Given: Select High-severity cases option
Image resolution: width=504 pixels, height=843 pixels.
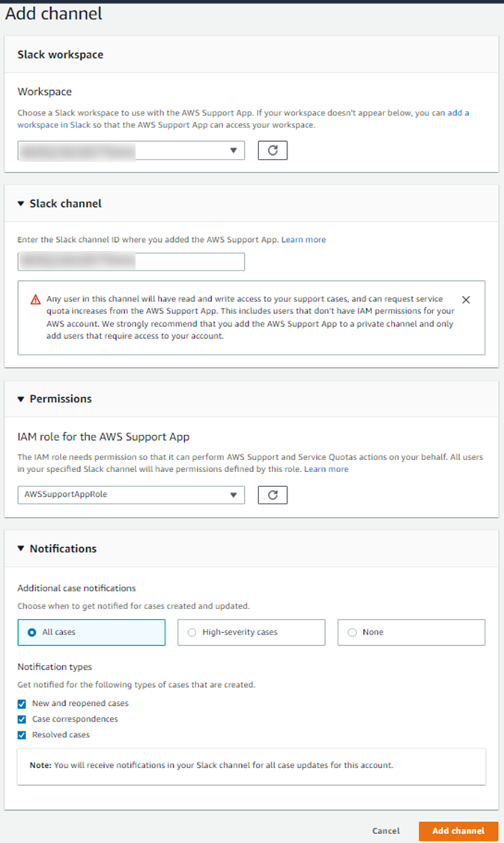Looking at the screenshot, I should [x=252, y=632].
